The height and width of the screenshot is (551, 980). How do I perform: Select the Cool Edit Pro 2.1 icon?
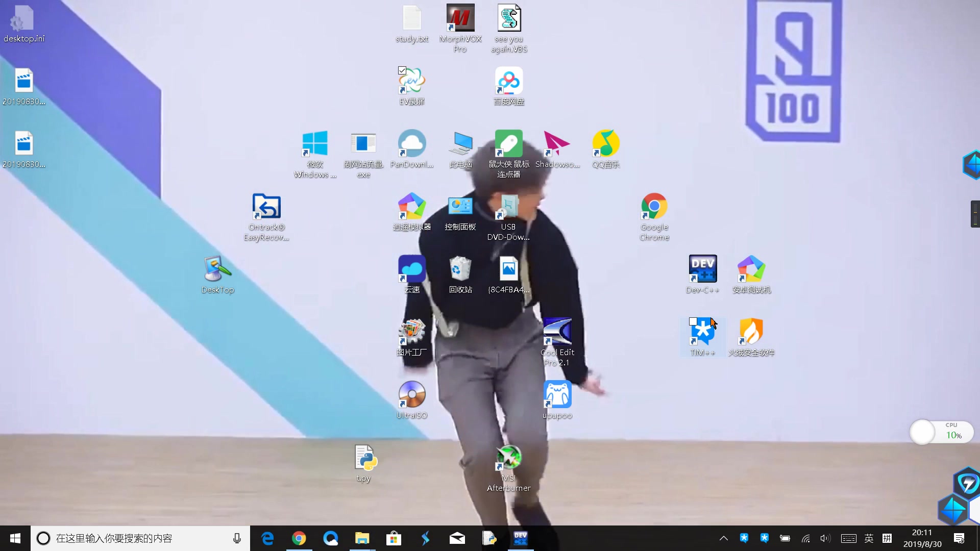557,332
